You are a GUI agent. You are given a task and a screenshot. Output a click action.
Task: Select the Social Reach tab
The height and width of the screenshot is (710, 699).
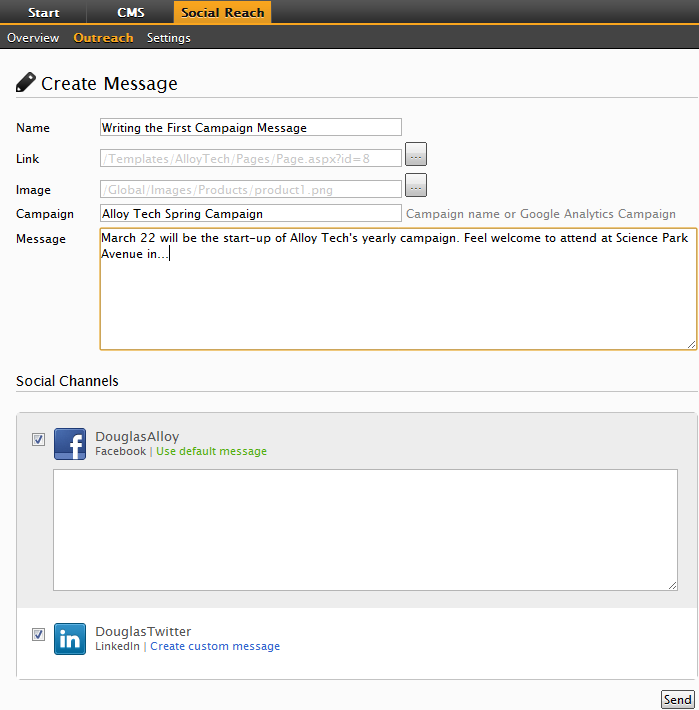click(x=221, y=13)
